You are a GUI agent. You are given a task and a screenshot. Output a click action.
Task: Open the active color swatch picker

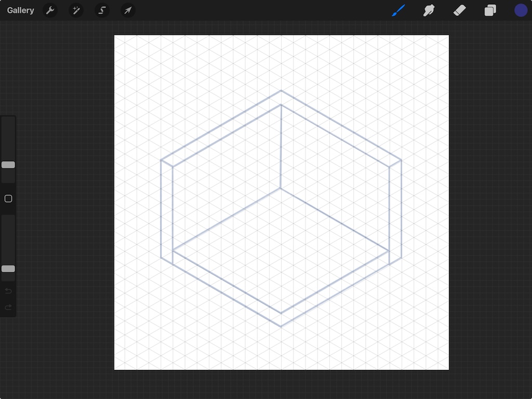point(521,10)
